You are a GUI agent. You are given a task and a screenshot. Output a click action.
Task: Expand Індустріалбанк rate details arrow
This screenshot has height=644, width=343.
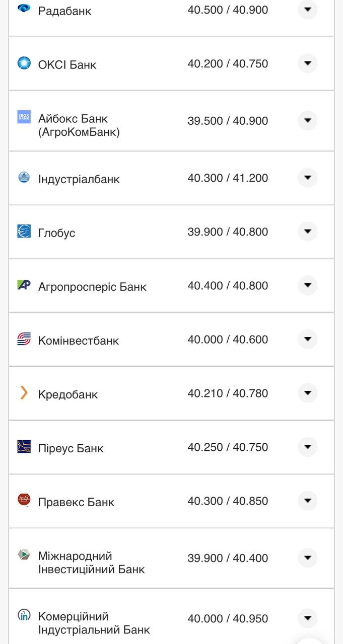click(x=307, y=178)
